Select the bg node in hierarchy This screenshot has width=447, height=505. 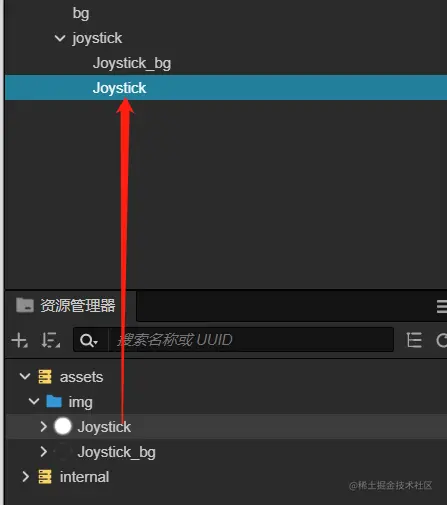tap(81, 13)
